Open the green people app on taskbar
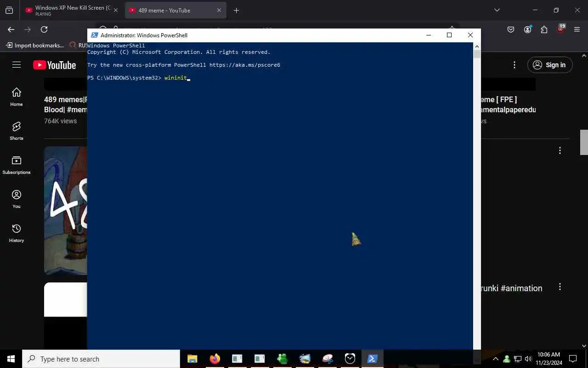This screenshot has width=588, height=368. (x=282, y=359)
